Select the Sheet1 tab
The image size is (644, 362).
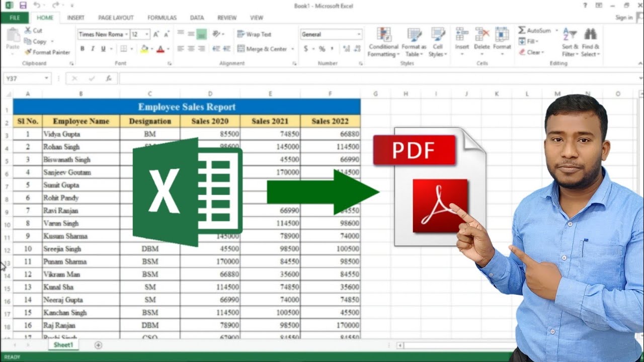[x=63, y=345]
